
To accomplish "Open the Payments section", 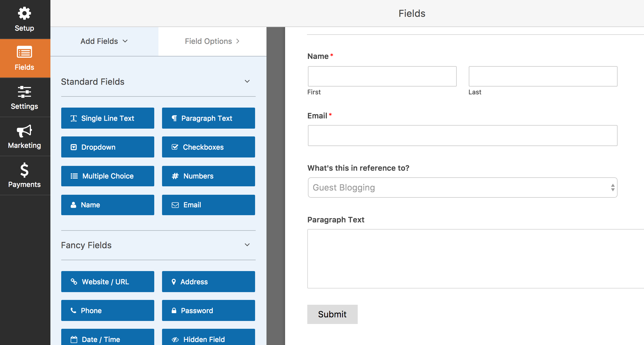I will (25, 175).
